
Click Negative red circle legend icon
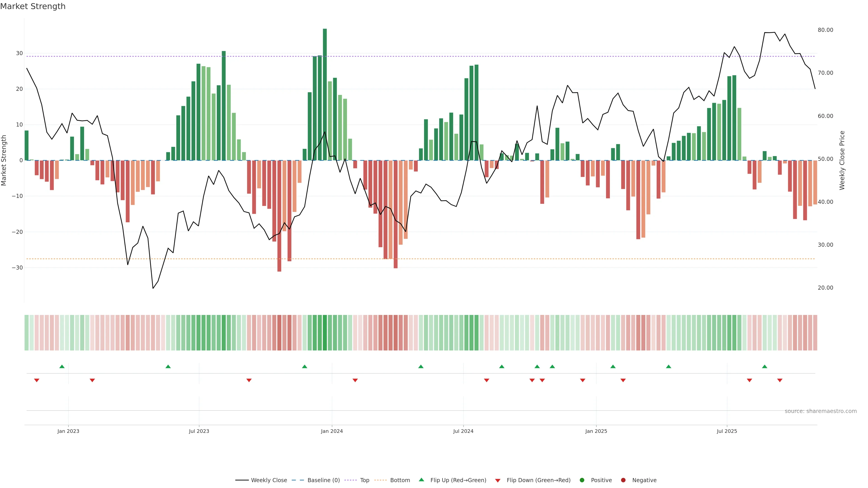(x=623, y=480)
